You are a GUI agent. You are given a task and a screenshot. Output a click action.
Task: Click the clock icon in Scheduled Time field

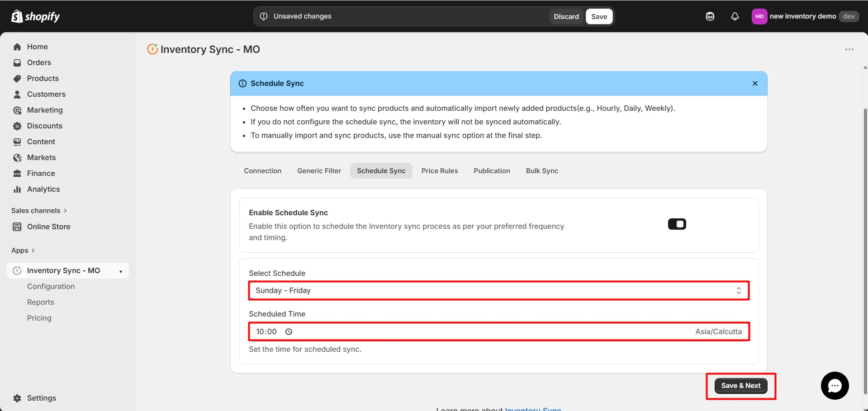coord(289,331)
